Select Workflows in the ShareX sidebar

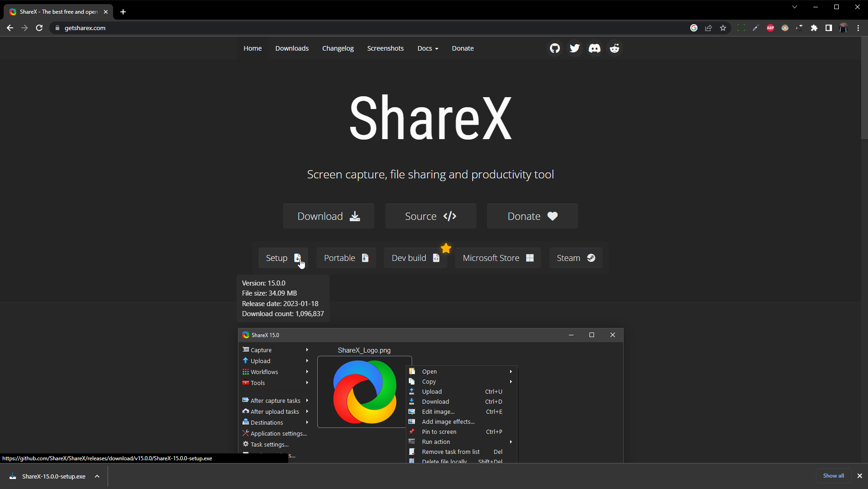(x=264, y=372)
